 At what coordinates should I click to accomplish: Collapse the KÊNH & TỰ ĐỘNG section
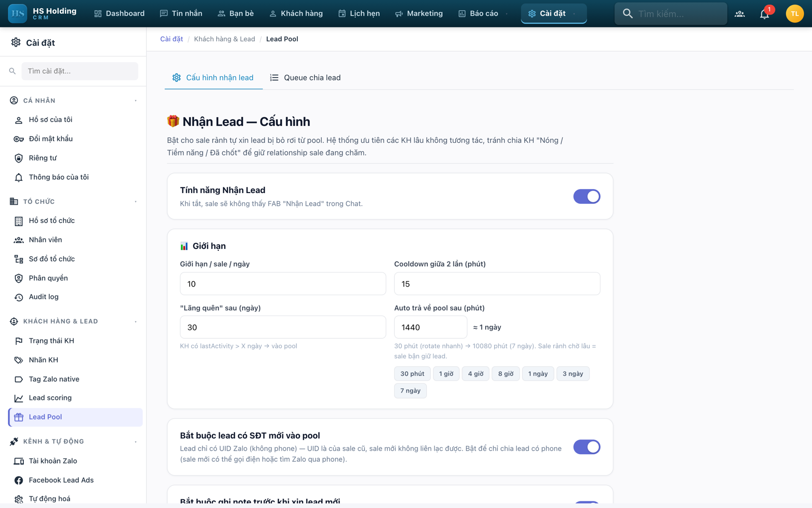pos(136,442)
